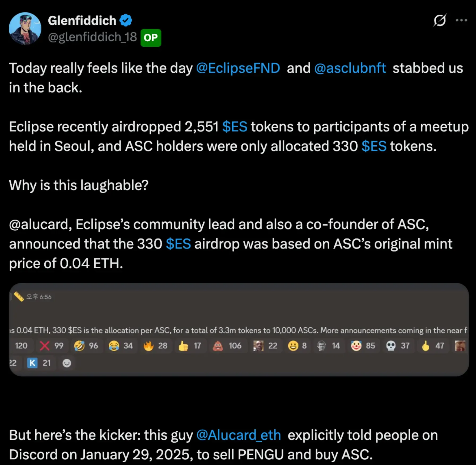Click the Grok icon on the post
This screenshot has height=465, width=476.
[x=440, y=20]
